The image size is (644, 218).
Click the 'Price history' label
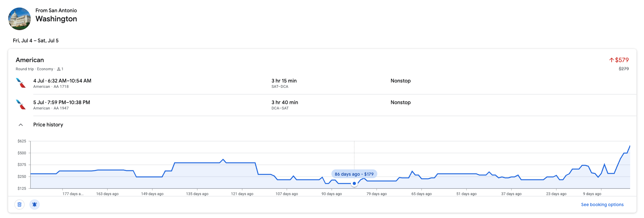[x=48, y=125]
